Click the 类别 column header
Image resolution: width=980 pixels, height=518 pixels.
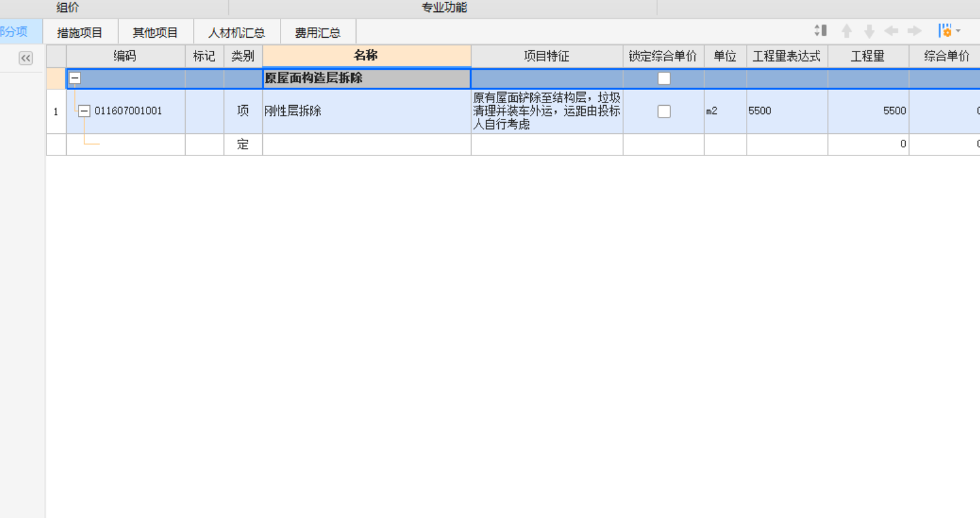tap(243, 56)
